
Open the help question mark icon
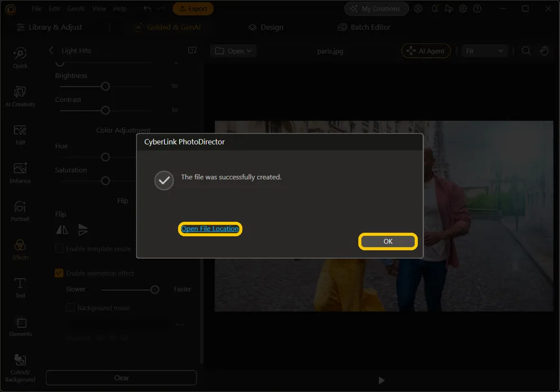(477, 8)
